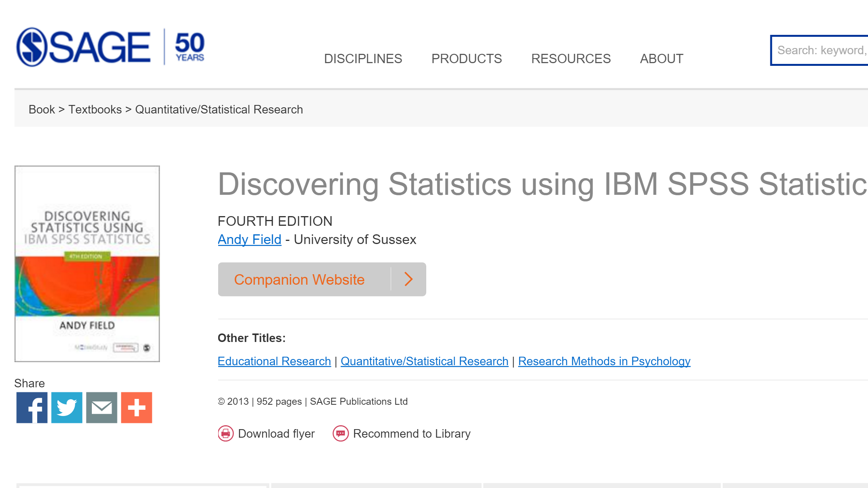The height and width of the screenshot is (488, 868).
Task: Open the Disciplines menu
Action: [363, 58]
